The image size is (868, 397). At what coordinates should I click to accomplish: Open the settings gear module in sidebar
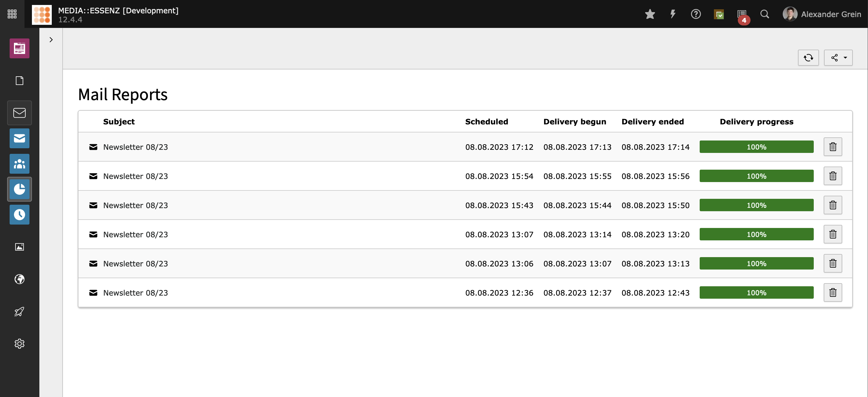click(x=20, y=343)
